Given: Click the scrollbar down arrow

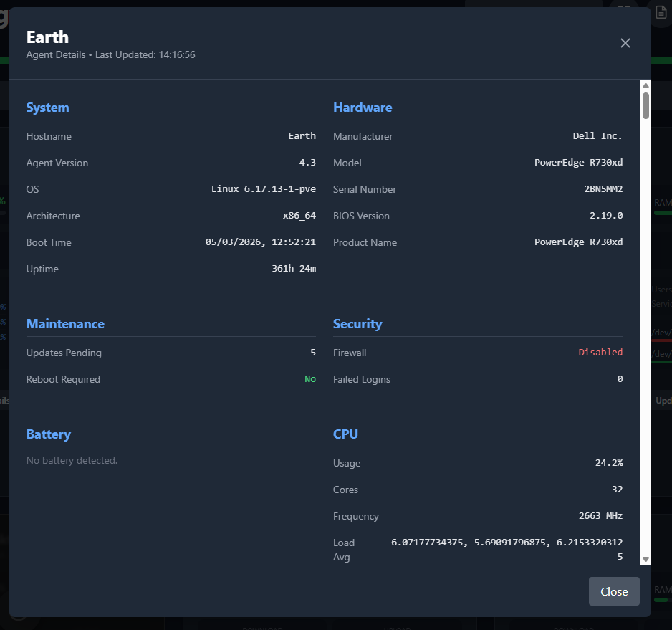Looking at the screenshot, I should [645, 559].
